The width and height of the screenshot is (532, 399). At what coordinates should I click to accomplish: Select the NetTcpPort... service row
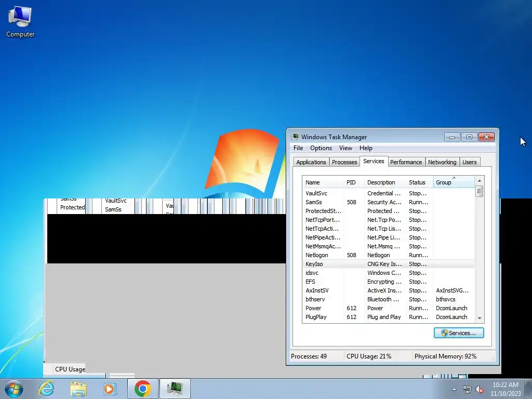(389, 220)
